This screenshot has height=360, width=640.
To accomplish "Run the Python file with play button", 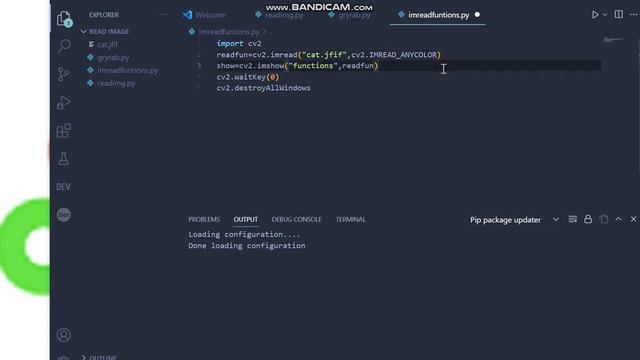I will point(595,15).
